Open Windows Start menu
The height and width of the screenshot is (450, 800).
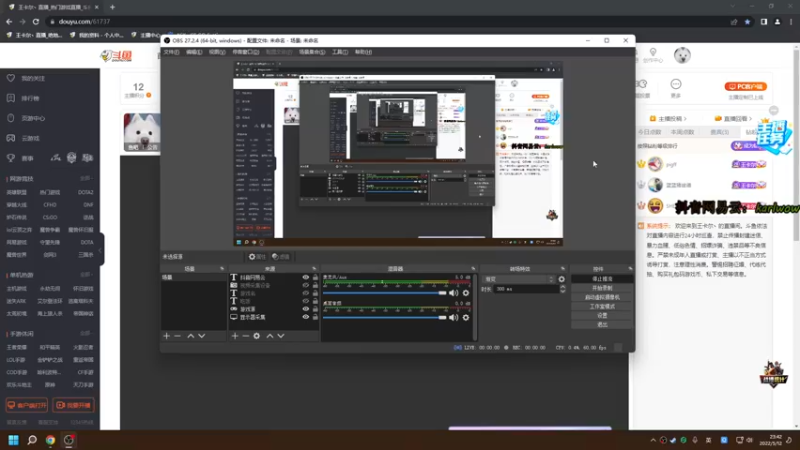tap(14, 440)
